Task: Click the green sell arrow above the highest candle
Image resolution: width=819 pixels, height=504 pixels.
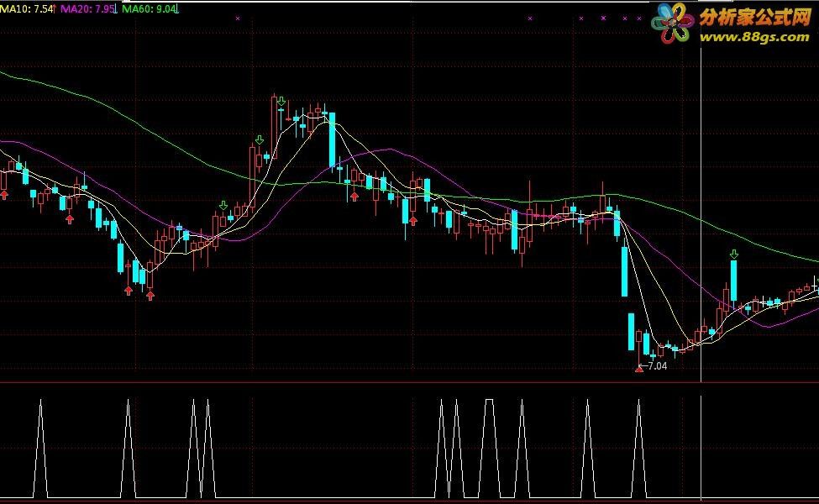Action: click(281, 102)
